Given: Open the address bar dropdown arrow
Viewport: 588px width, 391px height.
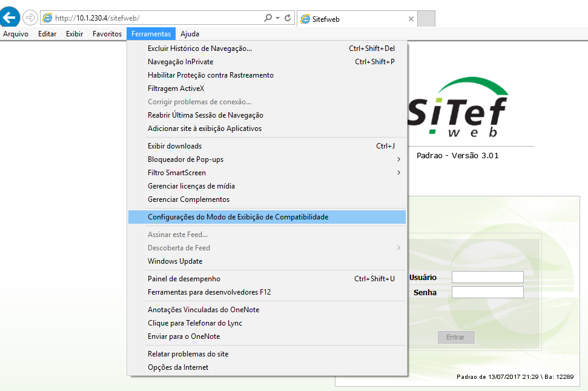Looking at the screenshot, I should click(277, 18).
